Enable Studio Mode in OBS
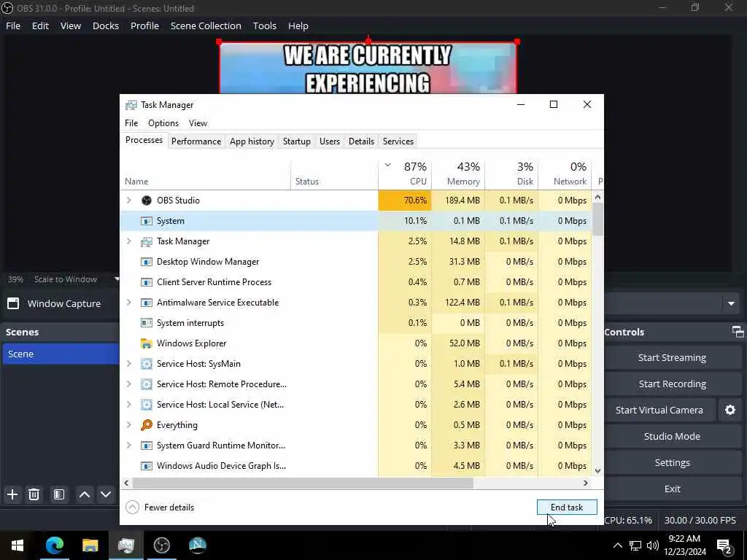This screenshot has width=747, height=560. click(672, 436)
